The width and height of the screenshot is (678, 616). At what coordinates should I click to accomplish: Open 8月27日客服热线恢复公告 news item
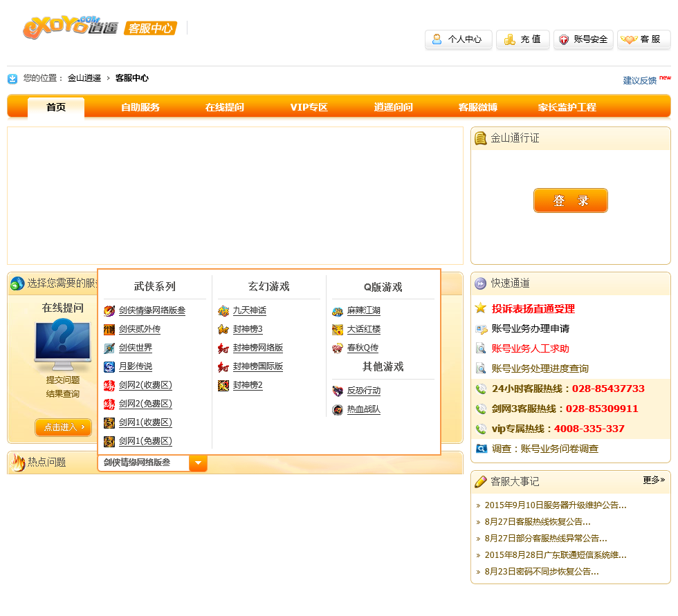(x=538, y=522)
